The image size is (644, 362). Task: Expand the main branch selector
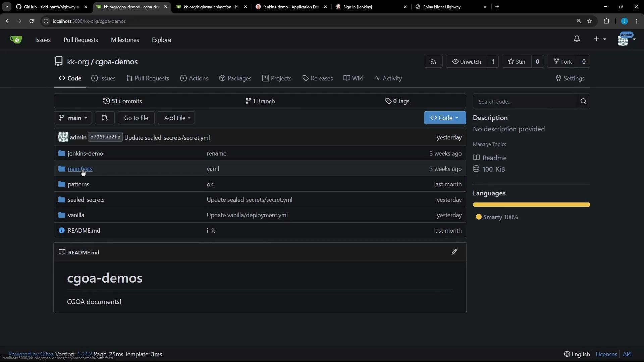72,118
